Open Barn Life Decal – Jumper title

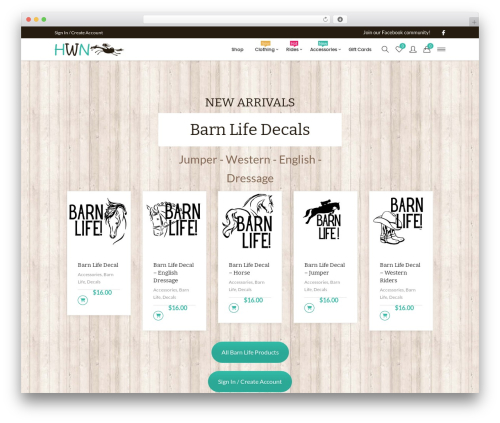tap(325, 269)
